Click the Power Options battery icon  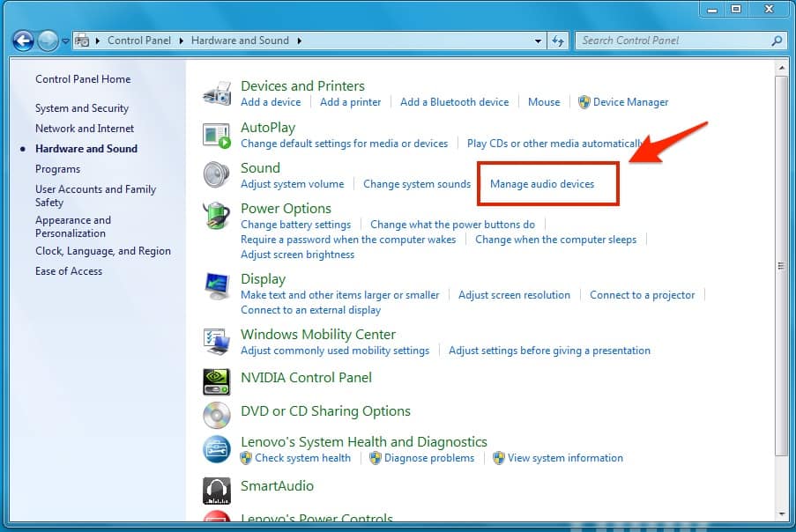coord(217,216)
